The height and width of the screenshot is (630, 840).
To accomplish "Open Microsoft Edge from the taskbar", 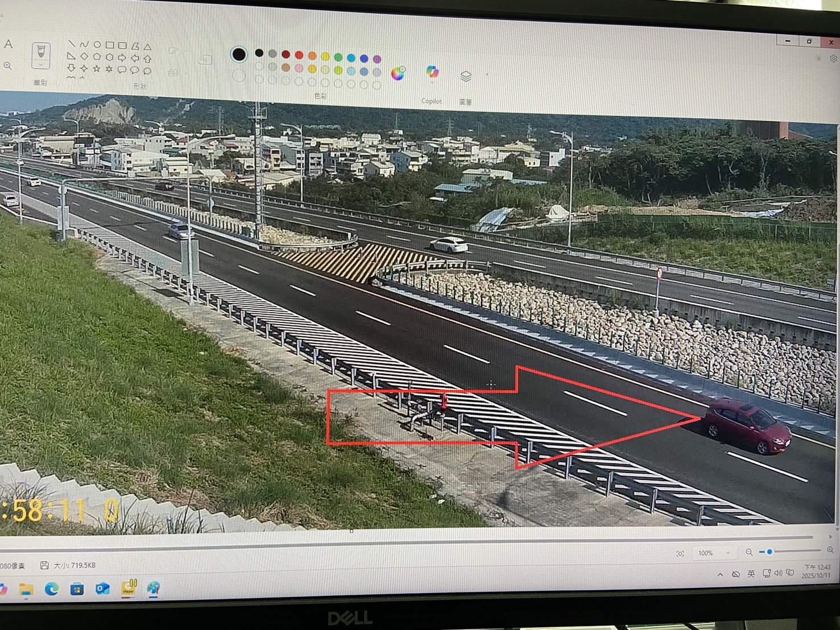I will click(52, 589).
